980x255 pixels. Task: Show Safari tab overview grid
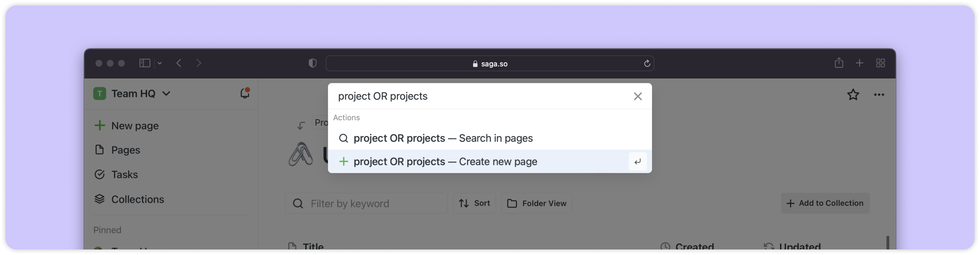pyautogui.click(x=880, y=63)
